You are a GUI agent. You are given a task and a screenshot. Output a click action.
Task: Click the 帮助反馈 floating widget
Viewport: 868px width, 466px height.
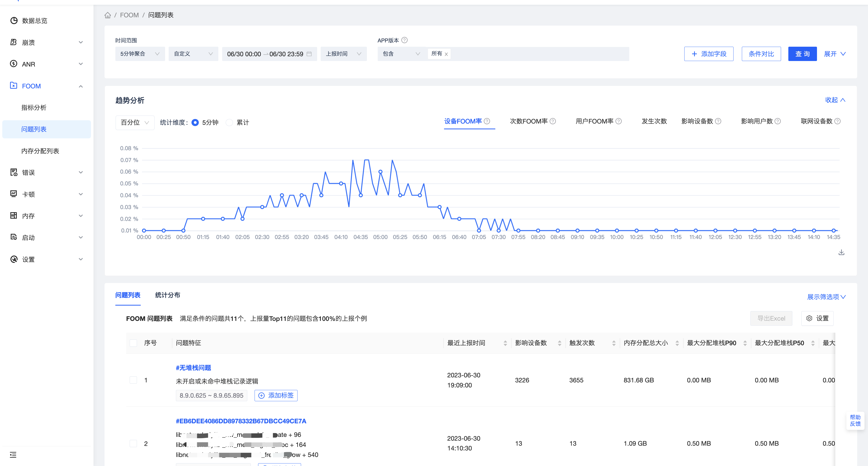855,421
